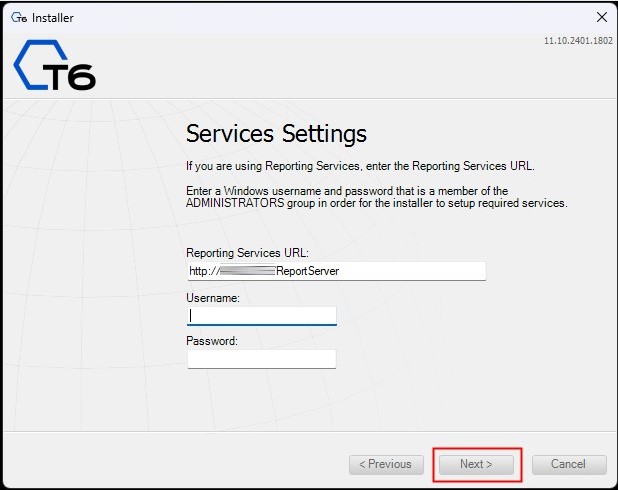Click the ADMINISTRATORS group instruction text
This screenshot has width=618, height=490.
(x=376, y=197)
